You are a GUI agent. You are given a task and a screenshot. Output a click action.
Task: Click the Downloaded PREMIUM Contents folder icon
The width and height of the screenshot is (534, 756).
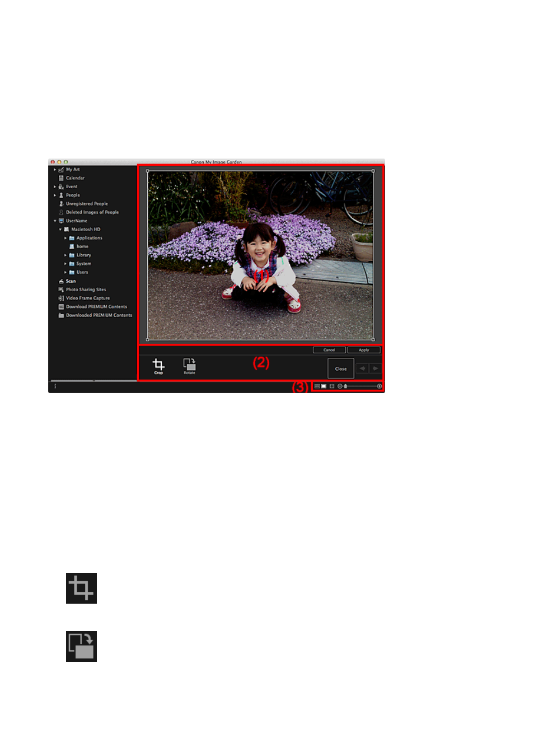[x=61, y=315]
